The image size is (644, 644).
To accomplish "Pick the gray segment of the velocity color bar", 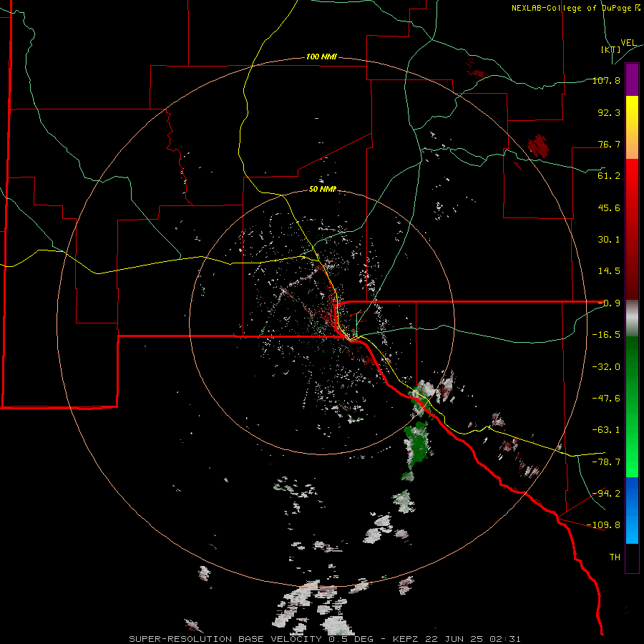I will pyautogui.click(x=632, y=318).
